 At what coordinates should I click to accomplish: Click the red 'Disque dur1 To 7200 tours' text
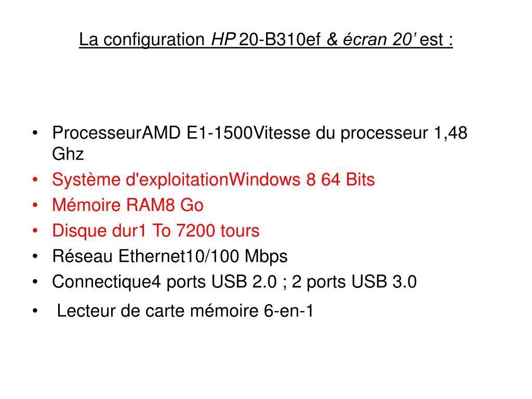coord(156,231)
